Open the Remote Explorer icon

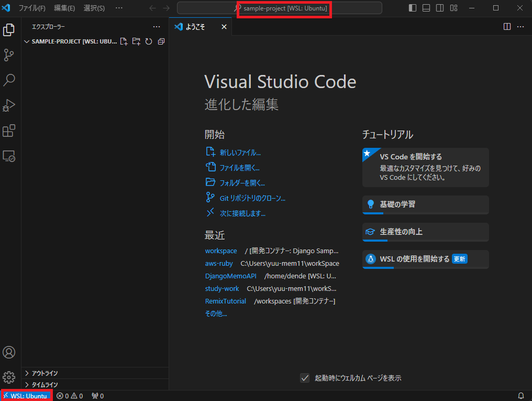[9, 156]
